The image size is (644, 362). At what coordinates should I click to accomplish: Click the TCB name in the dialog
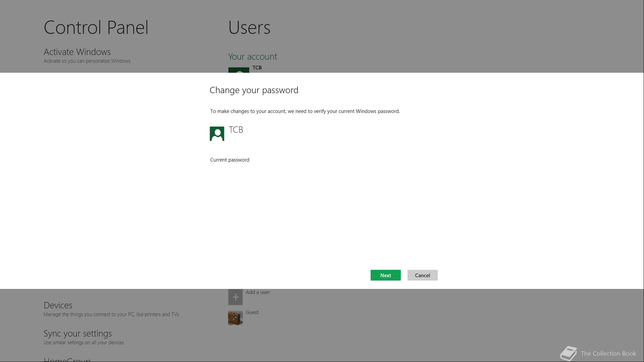click(236, 130)
